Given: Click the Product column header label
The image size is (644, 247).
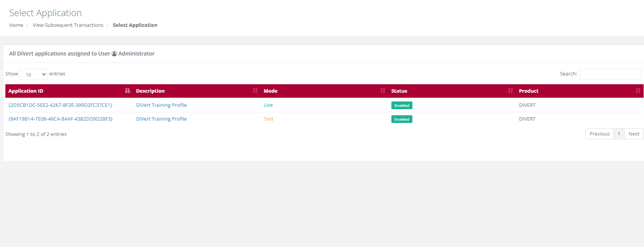Looking at the screenshot, I should (529, 91).
